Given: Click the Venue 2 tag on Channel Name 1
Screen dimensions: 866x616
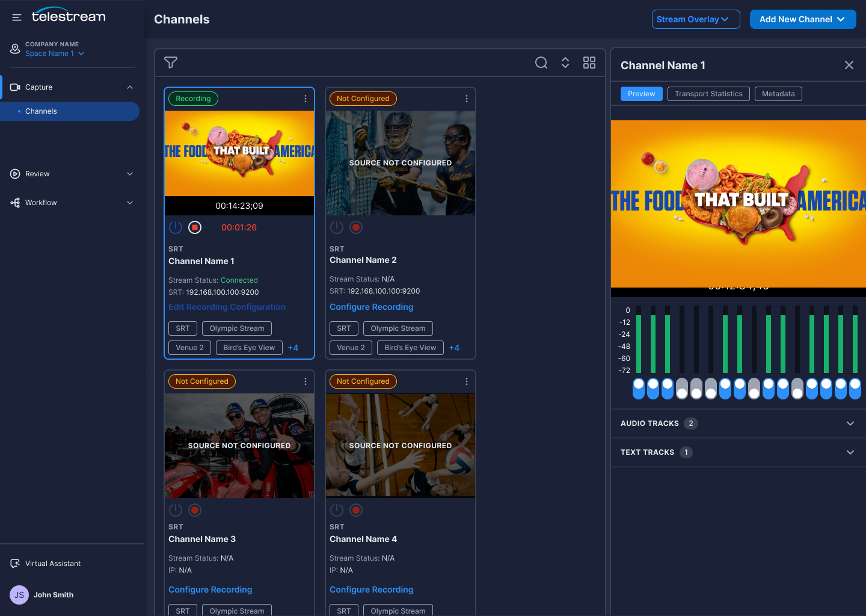Looking at the screenshot, I should tap(189, 348).
